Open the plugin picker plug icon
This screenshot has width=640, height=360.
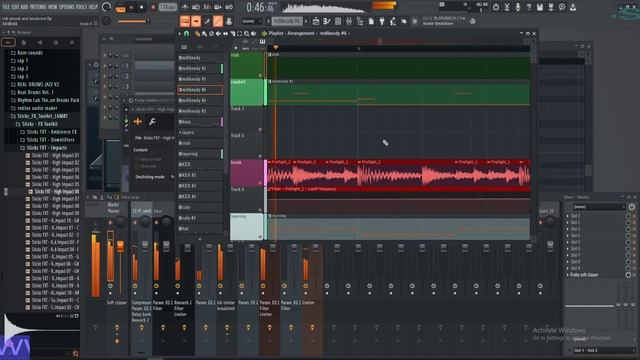[382, 21]
